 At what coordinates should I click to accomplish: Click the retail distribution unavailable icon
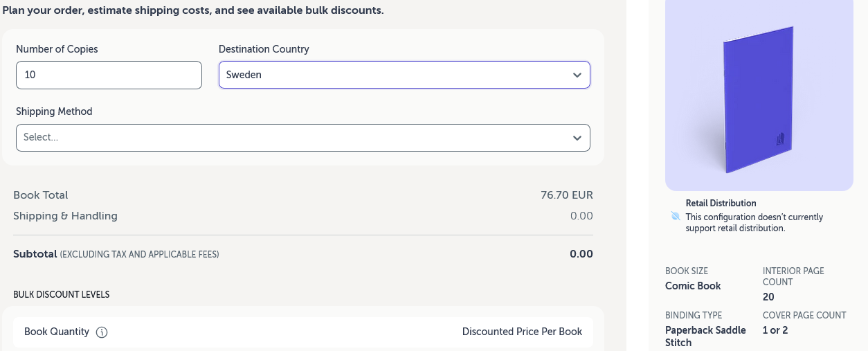point(676,217)
